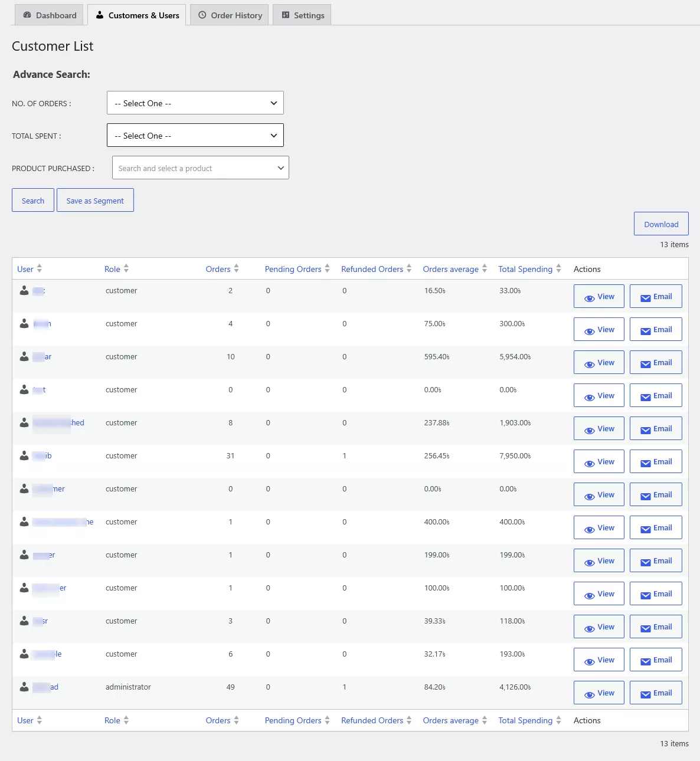Screen dimensions: 700x761
Task: Email customer with 199.00 total spending
Action: 656,560
